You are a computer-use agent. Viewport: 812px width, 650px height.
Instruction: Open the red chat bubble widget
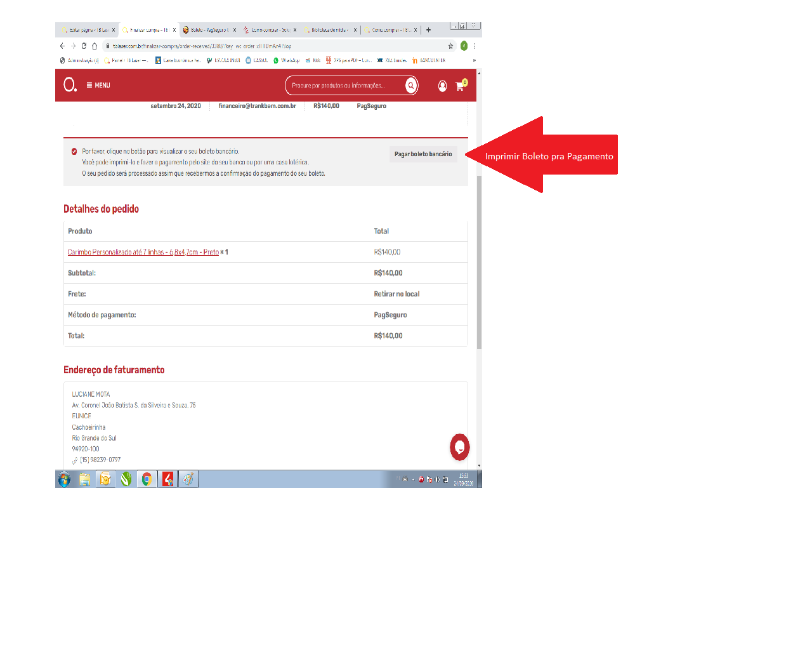[x=459, y=447]
